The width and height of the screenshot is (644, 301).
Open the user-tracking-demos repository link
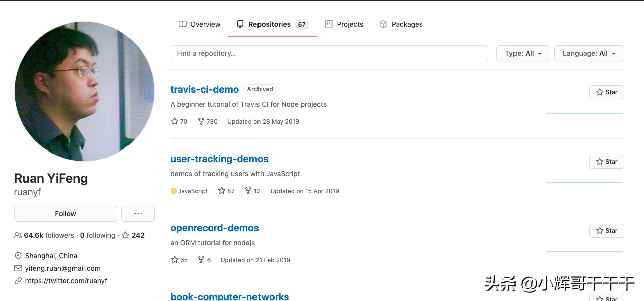(x=219, y=159)
